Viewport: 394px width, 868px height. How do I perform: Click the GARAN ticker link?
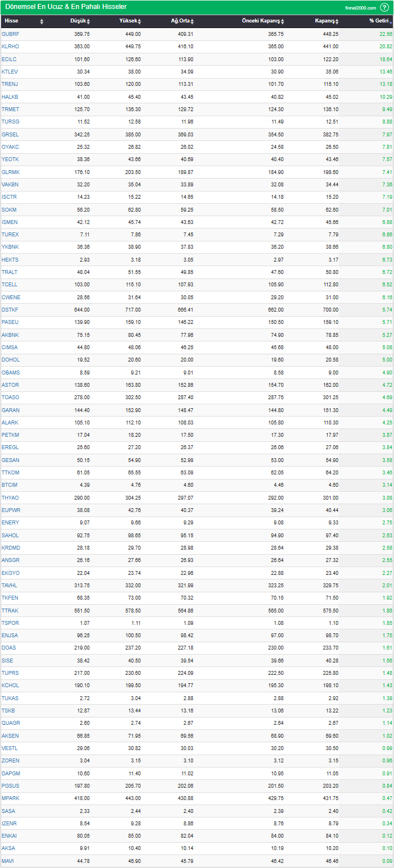pyautogui.click(x=10, y=410)
